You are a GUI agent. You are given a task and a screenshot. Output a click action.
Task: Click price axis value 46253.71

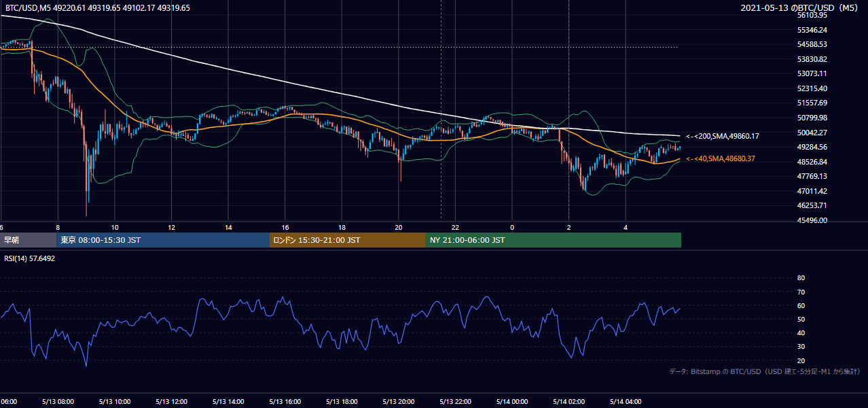tap(812, 205)
